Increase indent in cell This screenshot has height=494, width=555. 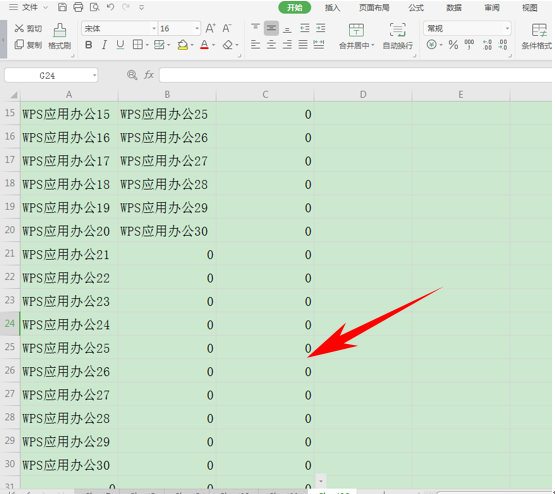(321, 28)
